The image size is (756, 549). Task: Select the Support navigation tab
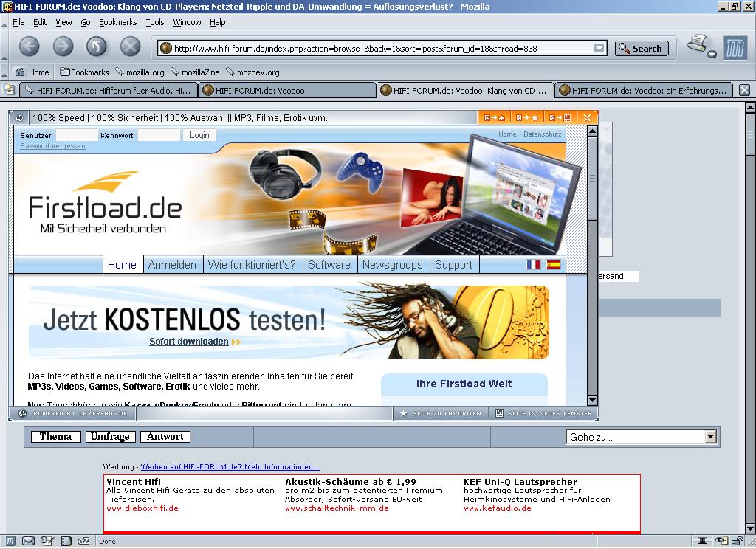click(x=454, y=265)
